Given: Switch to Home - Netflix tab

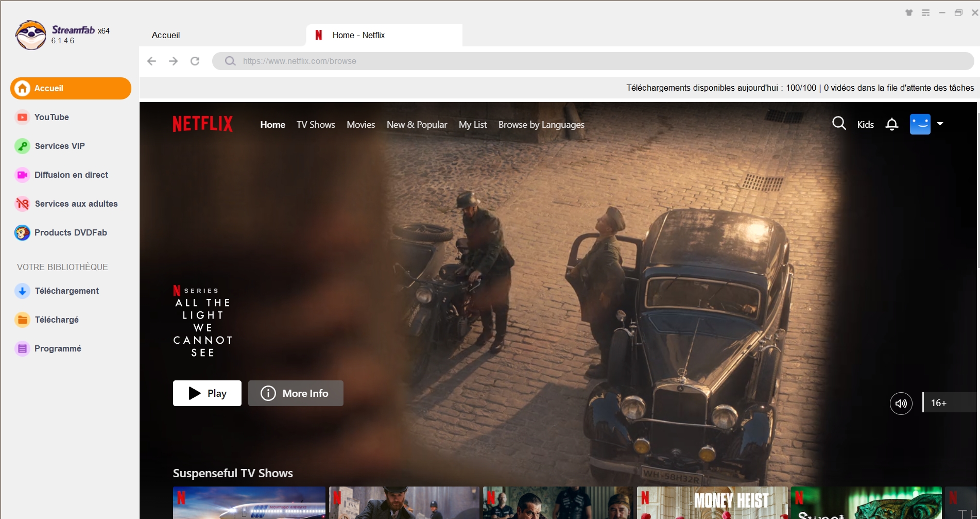Looking at the screenshot, I should 384,35.
